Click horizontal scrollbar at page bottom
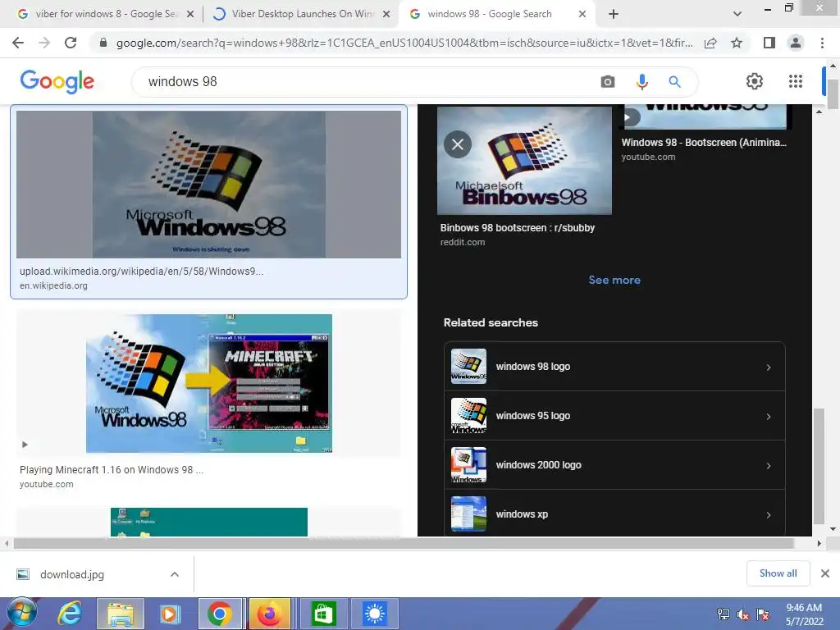Viewport: 840px width, 630px height. (403, 543)
